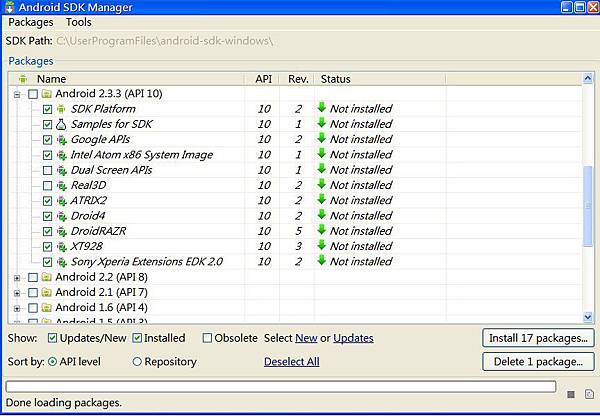Screen dimensions: 600x416
Task: Click the stop icon beside the progress bar
Action: pyautogui.click(x=571, y=394)
